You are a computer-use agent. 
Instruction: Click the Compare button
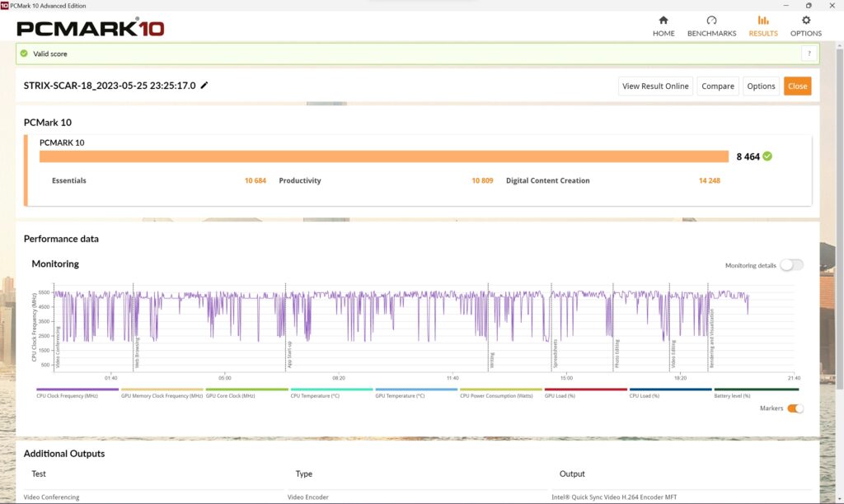click(x=717, y=86)
